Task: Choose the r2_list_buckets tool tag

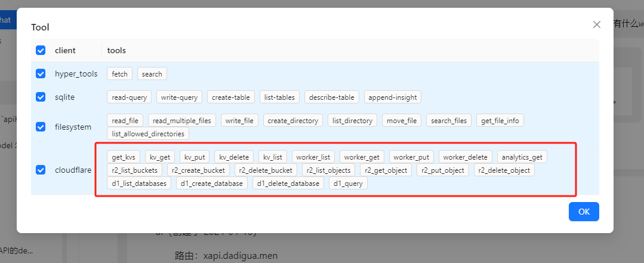Action: point(135,170)
